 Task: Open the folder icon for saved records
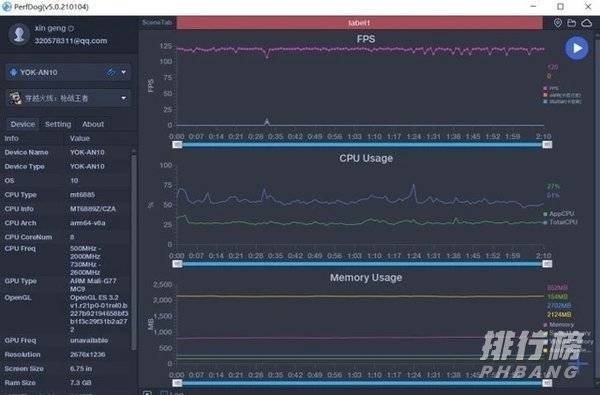point(572,23)
